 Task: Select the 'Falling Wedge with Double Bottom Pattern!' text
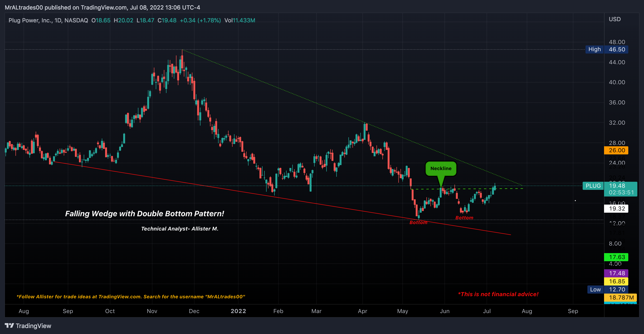point(145,214)
